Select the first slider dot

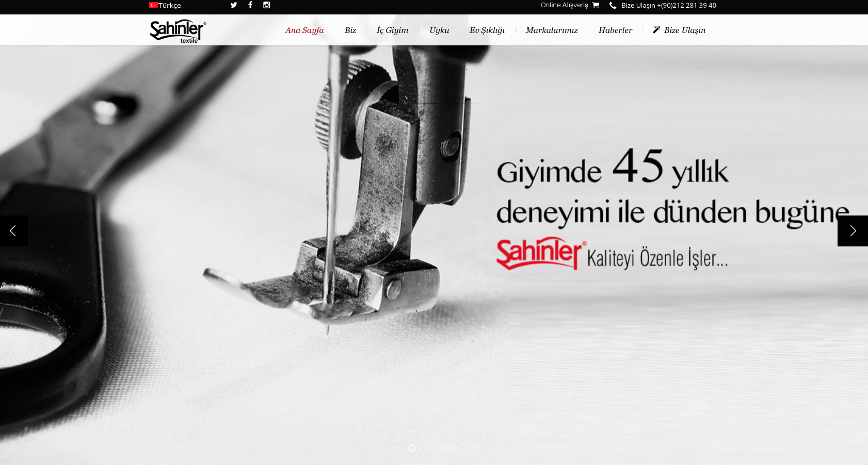412,448
